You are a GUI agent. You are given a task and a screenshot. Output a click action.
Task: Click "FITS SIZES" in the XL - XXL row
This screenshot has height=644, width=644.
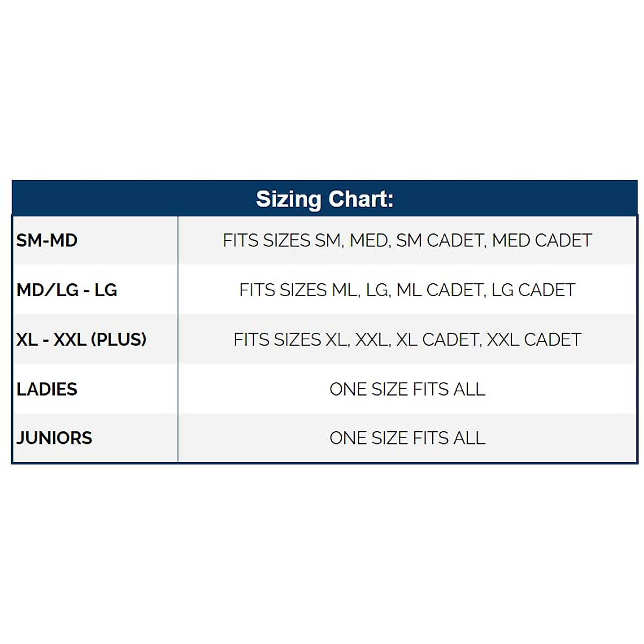[x=277, y=340]
